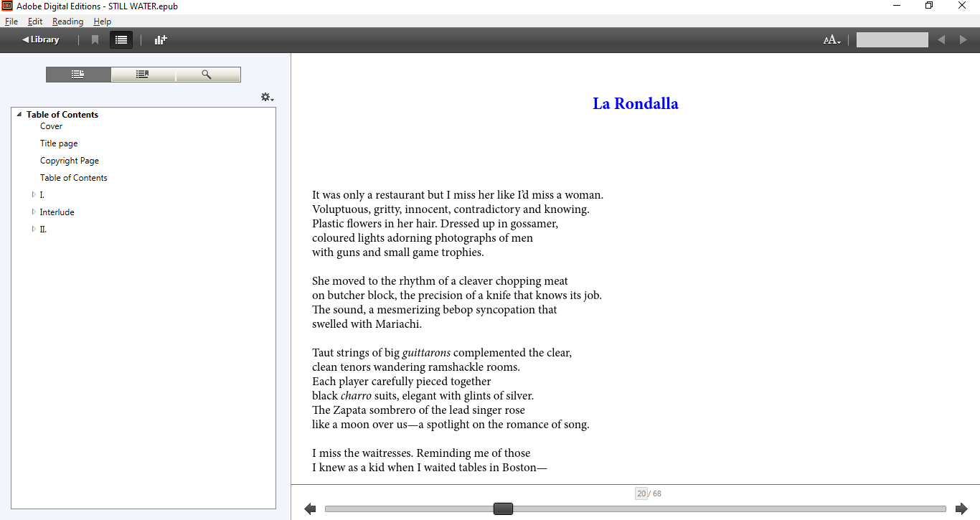
Task: Click the search text field in toolbar
Action: tap(892, 40)
